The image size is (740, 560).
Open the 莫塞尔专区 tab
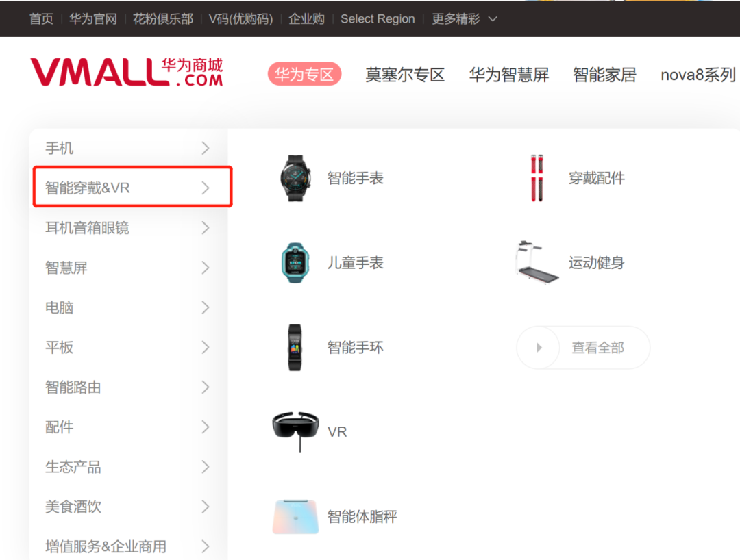[x=405, y=75]
